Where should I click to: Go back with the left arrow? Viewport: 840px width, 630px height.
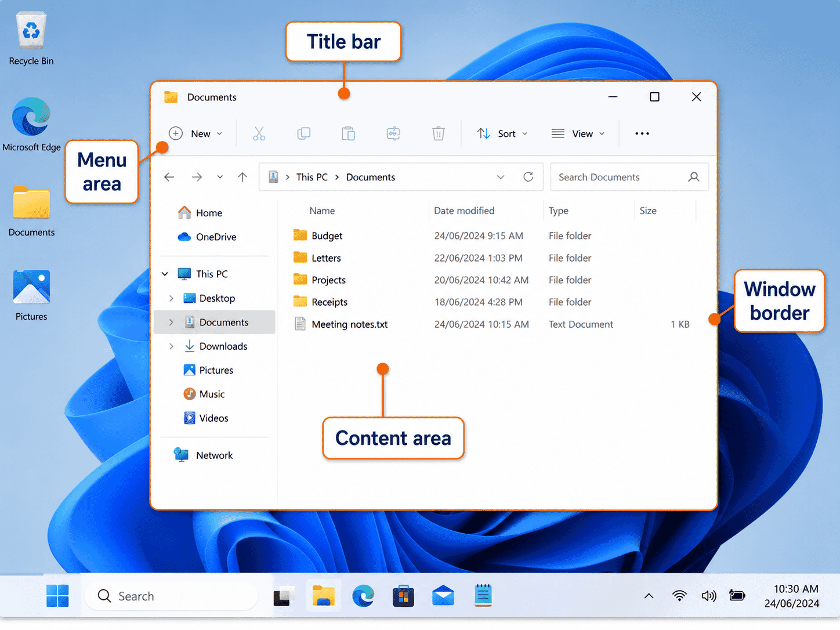tap(169, 177)
